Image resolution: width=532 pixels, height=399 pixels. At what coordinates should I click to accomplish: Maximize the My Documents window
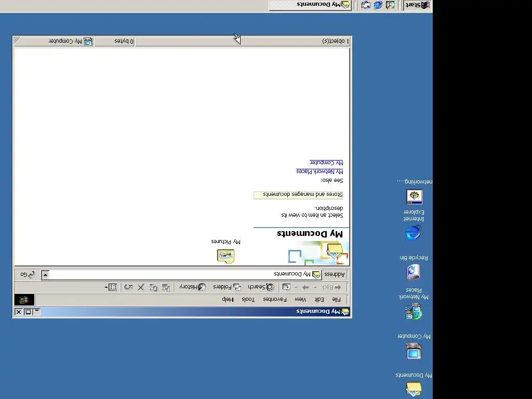click(28, 312)
